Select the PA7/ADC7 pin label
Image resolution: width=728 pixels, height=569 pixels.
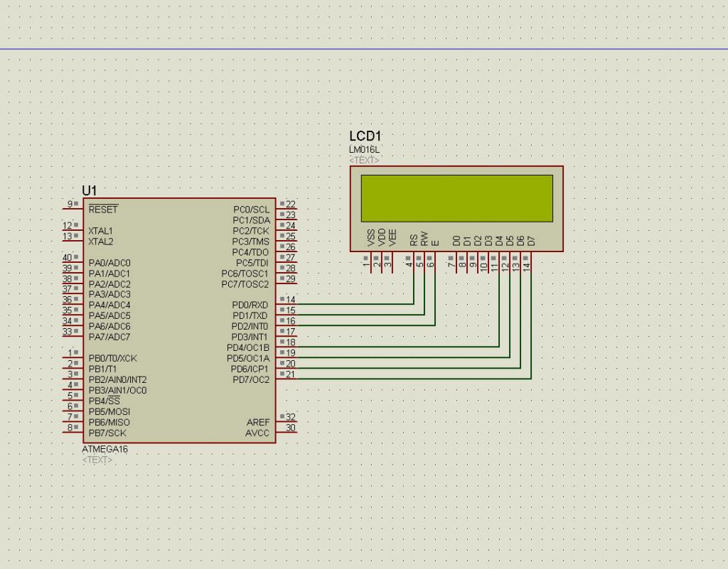[x=109, y=337]
